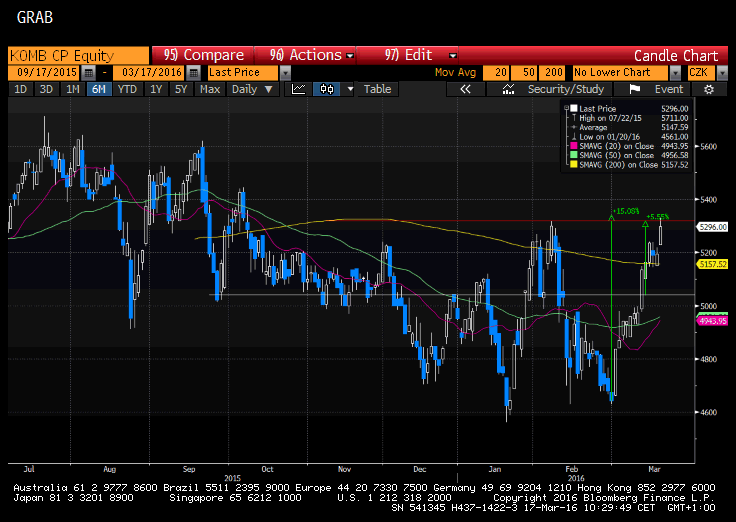Open the start date calendar picker icon

pyautogui.click(x=88, y=73)
